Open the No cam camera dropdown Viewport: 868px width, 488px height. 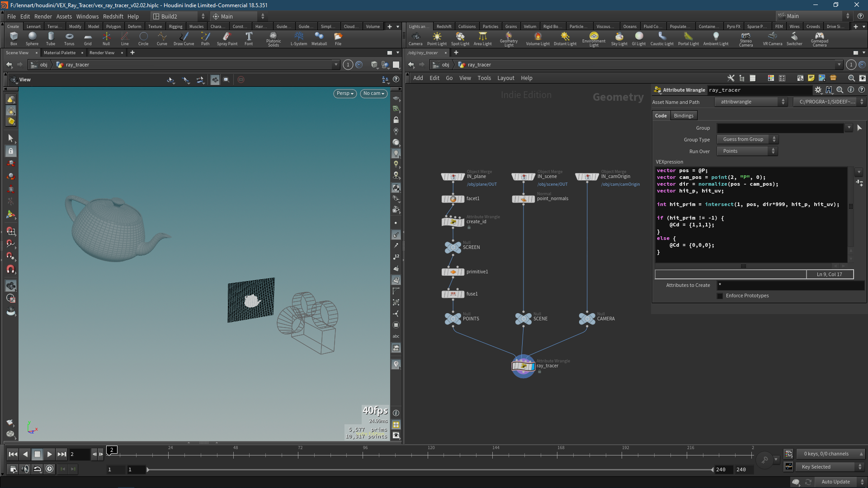click(373, 94)
